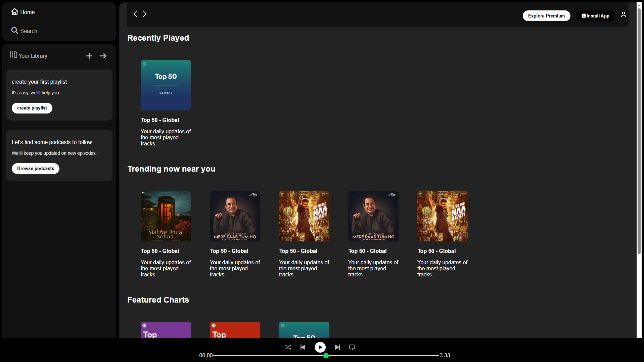Click Spotify logo on Recently Played Top 50 cover

(x=144, y=64)
